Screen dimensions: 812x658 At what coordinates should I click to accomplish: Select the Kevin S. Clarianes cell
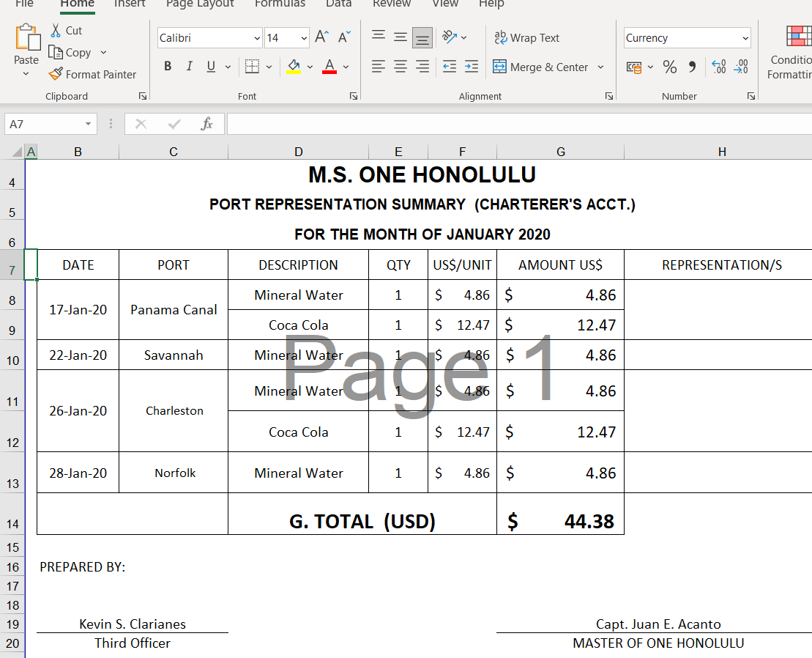coord(133,624)
